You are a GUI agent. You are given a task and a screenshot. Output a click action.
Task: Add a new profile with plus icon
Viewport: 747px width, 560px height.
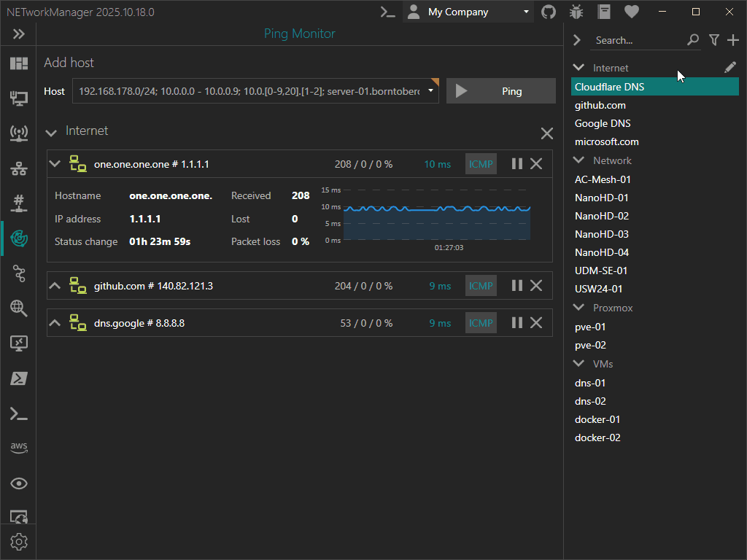(733, 40)
